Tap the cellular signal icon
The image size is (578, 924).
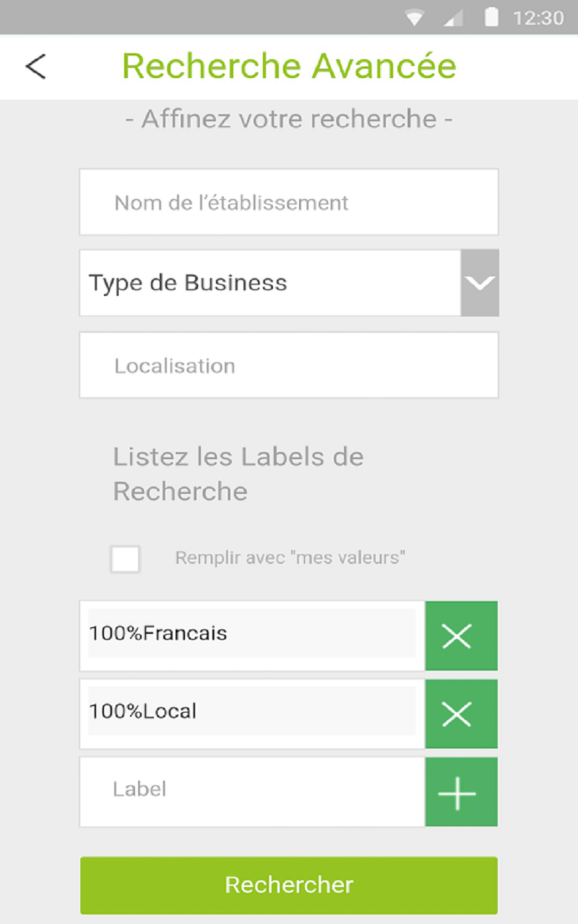click(x=454, y=18)
